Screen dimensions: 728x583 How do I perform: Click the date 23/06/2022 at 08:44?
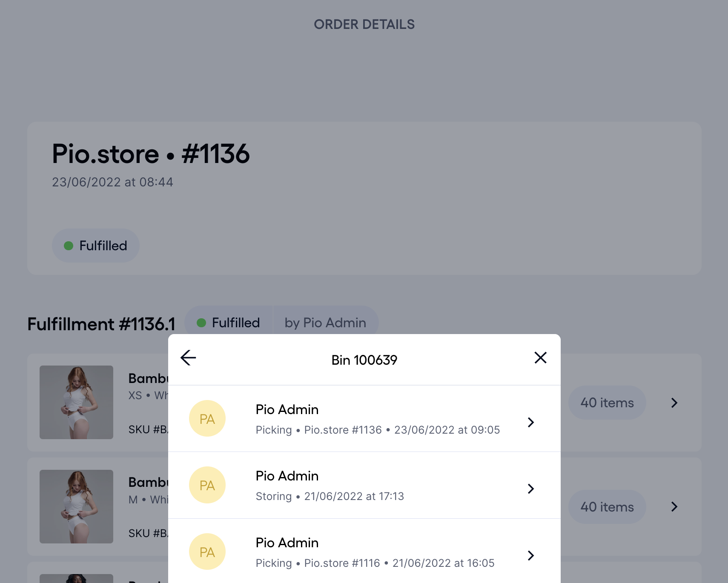click(x=112, y=182)
